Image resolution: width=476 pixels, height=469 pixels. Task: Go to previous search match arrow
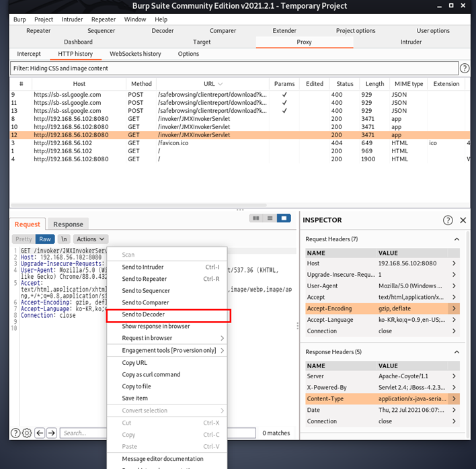[40, 433]
